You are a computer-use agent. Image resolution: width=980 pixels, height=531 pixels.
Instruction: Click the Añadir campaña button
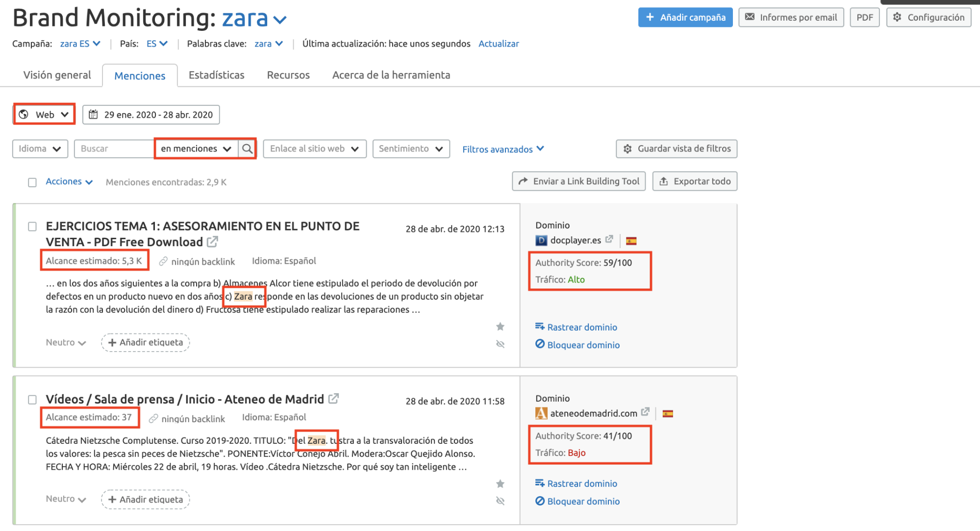coord(685,17)
